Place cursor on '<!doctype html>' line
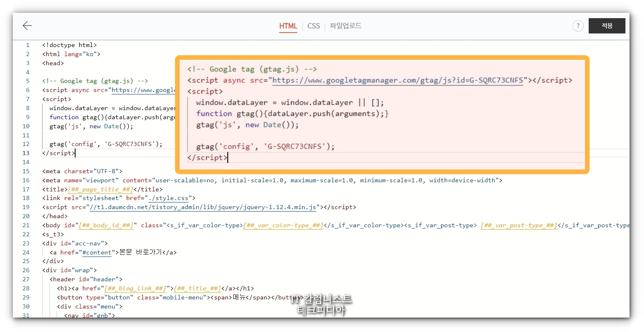 [x=69, y=45]
